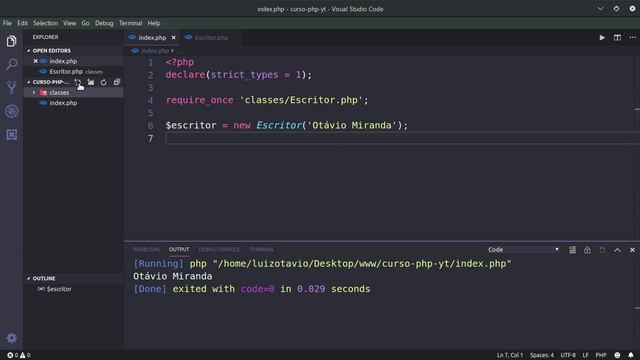640x360 pixels.
Task: Change indentation via Spaces: 4
Action: (542, 355)
